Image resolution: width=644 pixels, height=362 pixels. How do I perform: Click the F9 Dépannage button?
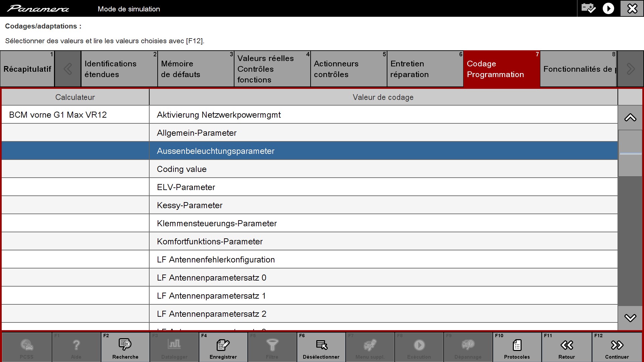coord(468,347)
